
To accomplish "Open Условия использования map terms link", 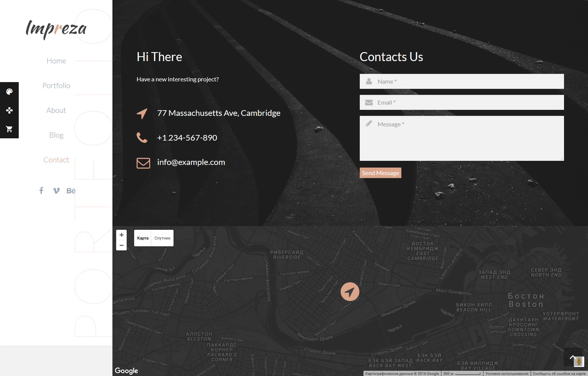I will (x=507, y=373).
